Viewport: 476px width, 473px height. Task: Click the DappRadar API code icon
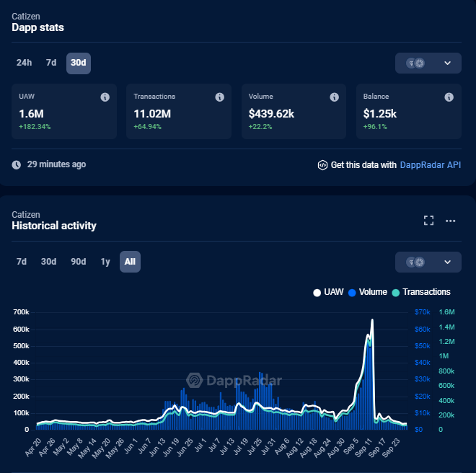(322, 165)
